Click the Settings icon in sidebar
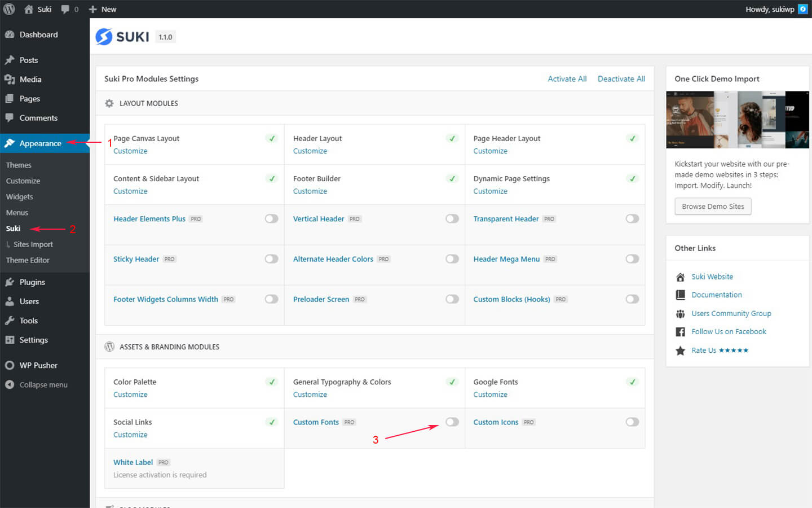 coord(10,339)
